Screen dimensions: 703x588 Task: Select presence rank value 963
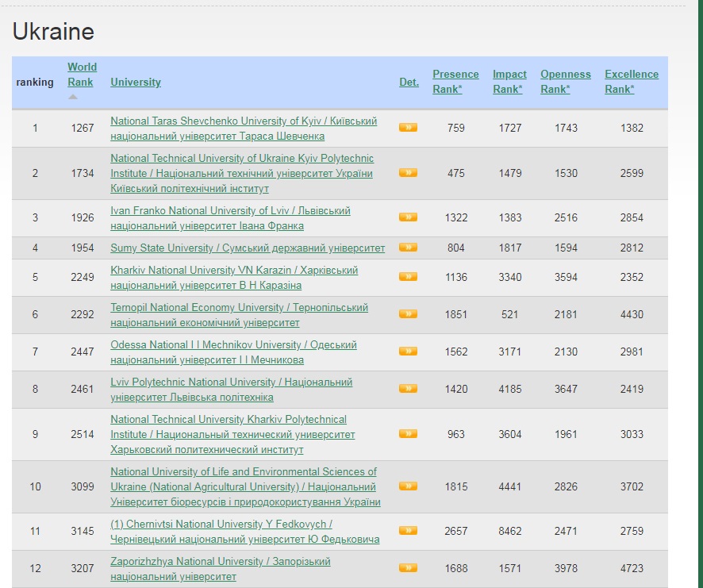click(x=456, y=434)
